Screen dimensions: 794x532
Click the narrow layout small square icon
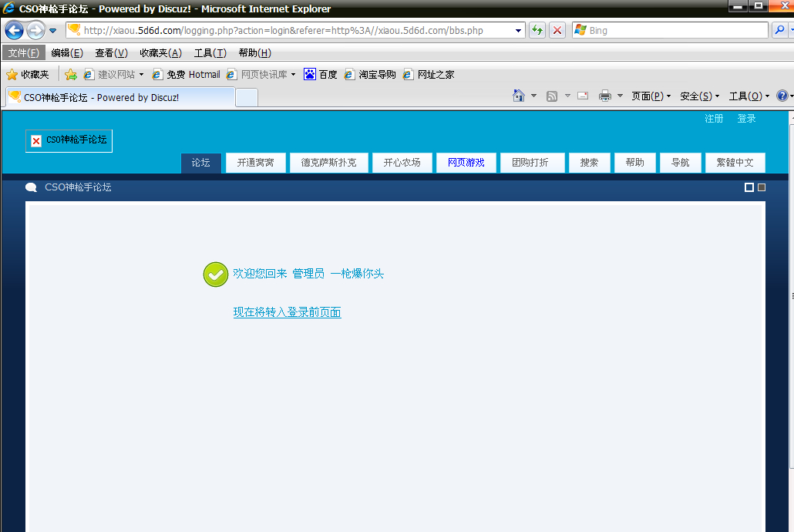tap(762, 187)
